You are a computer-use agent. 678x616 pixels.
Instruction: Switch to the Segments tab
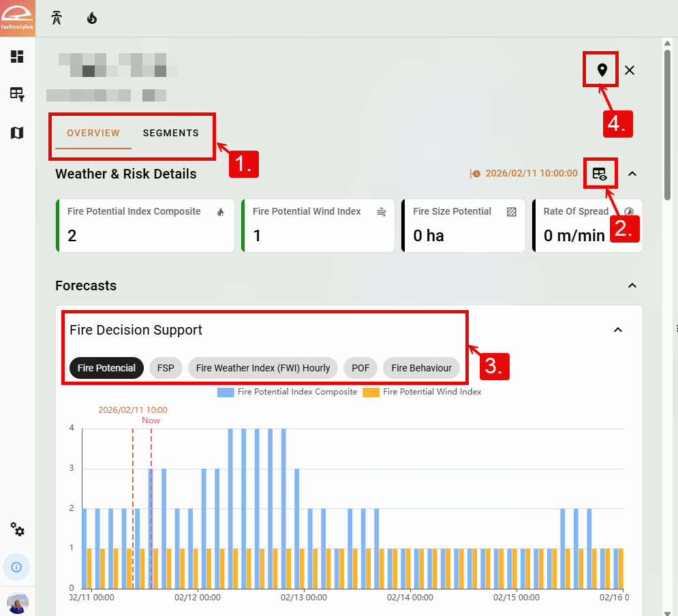tap(170, 133)
